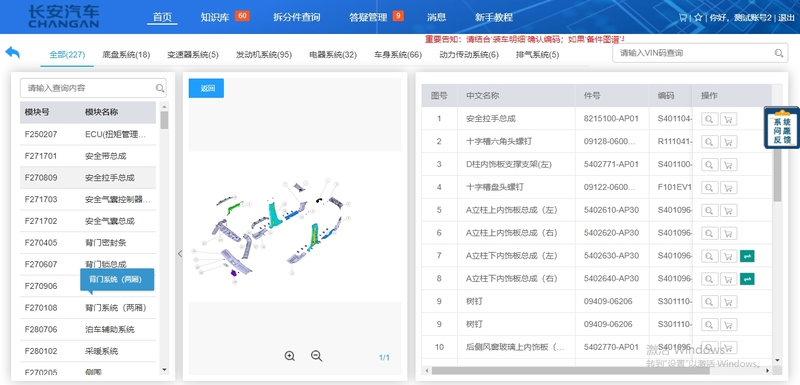800x385 pixels.
Task: Select module F270405 背门密封条
Action: point(88,243)
